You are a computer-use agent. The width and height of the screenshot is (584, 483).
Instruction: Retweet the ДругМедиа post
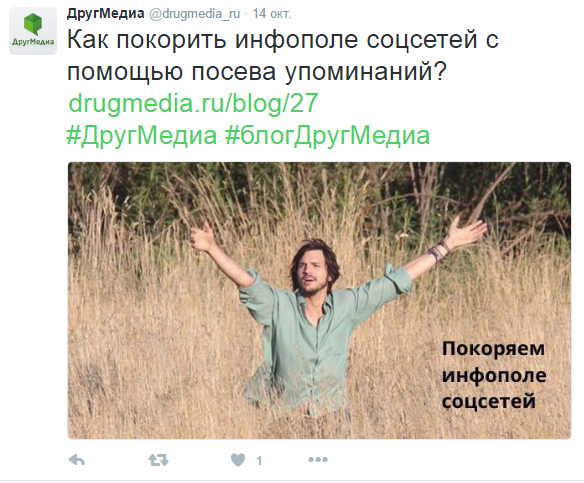(159, 461)
